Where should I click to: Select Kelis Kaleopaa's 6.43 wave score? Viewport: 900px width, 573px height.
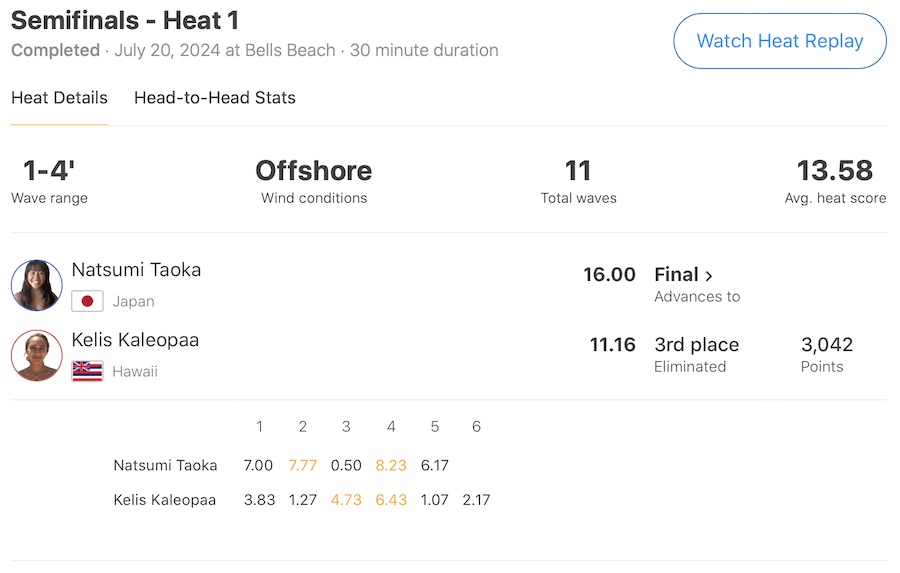[391, 500]
